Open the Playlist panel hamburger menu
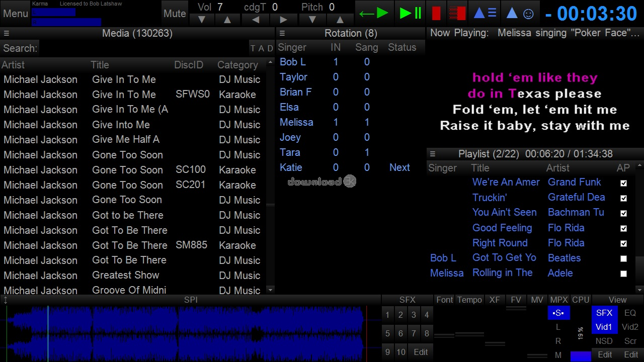644x362 pixels. tap(433, 154)
